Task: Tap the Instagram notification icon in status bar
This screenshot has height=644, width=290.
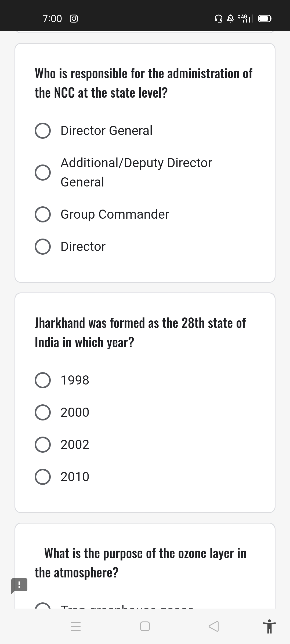Action: coord(74,19)
